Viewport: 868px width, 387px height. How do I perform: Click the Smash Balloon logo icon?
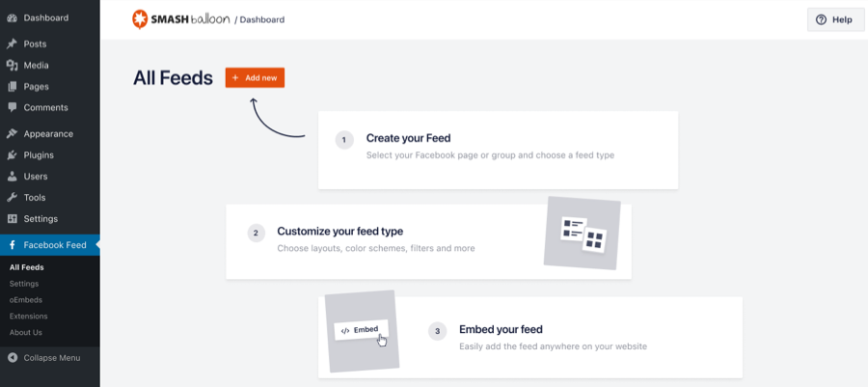click(x=141, y=19)
